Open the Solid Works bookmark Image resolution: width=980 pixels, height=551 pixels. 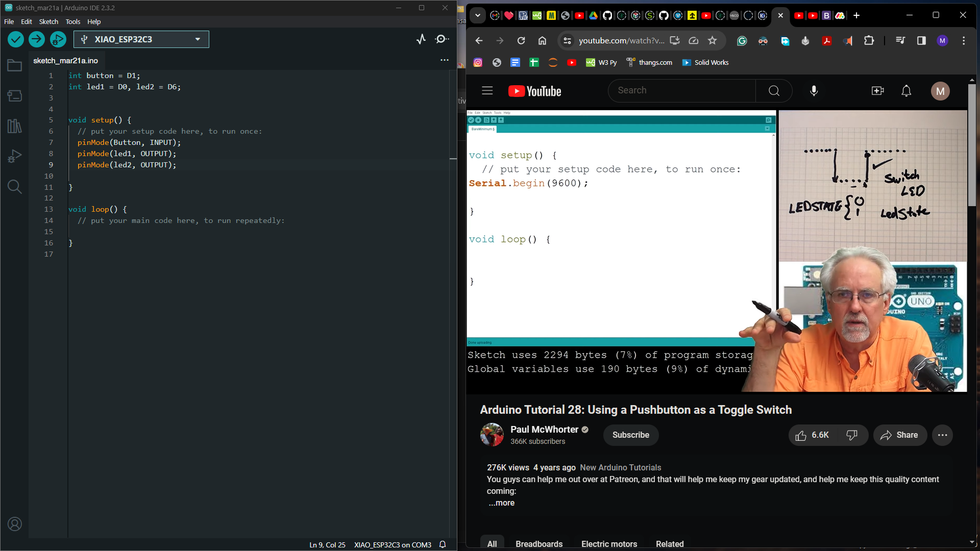coord(705,62)
